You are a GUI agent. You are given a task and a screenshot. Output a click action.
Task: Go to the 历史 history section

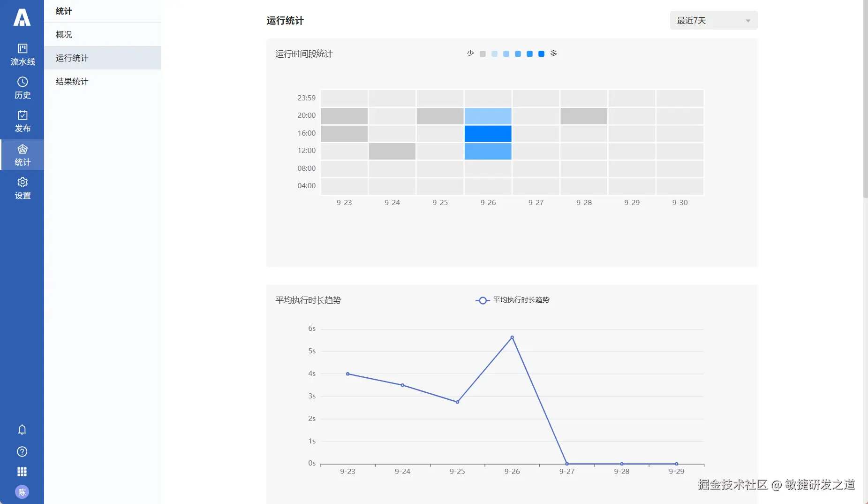pos(22,88)
